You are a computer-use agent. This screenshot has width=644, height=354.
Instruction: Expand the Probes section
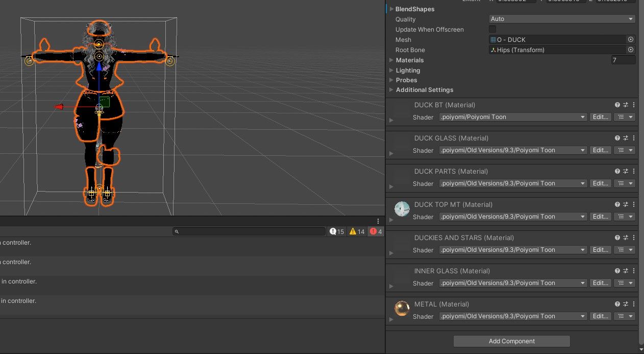391,80
